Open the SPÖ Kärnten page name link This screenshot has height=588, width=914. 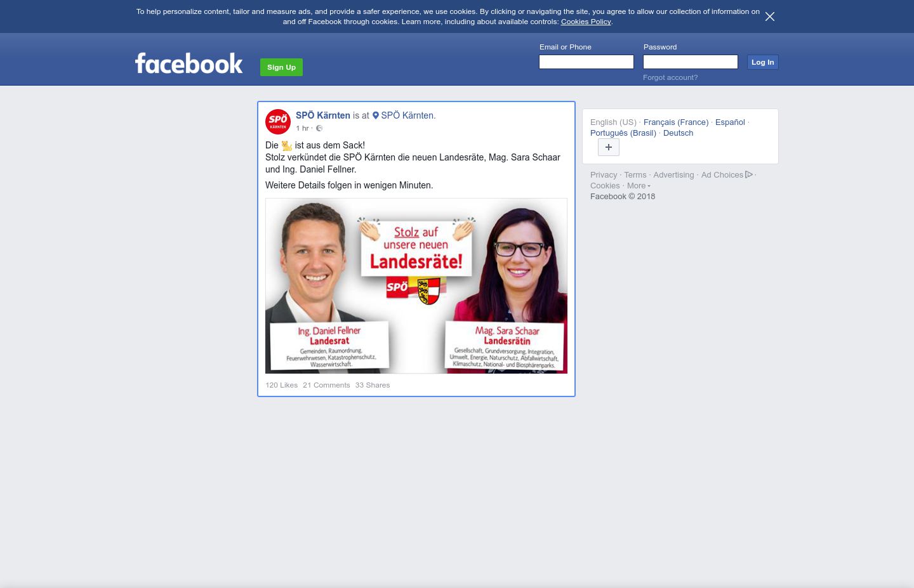323,115
